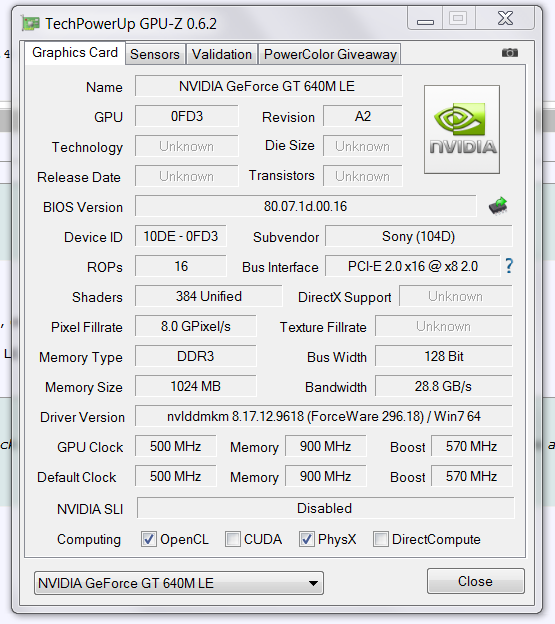Click the Texture Fillrate Unknown field
Image resolution: width=555 pixels, height=624 pixels.
444,326
